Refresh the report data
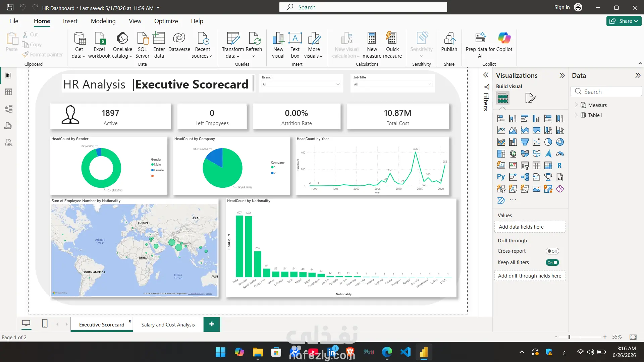This screenshot has width=644, height=362. tap(254, 45)
